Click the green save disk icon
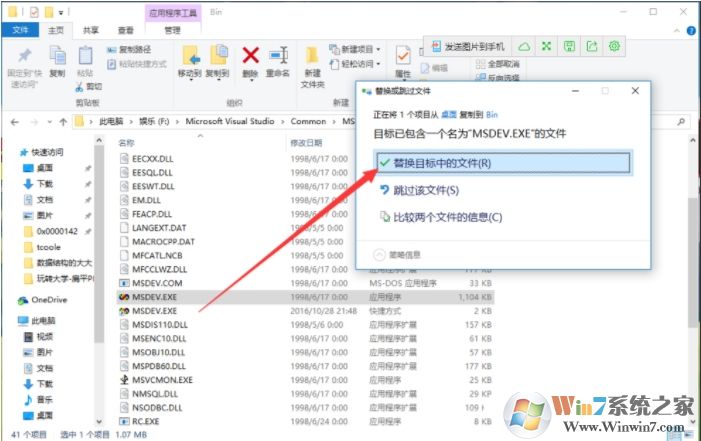The height and width of the screenshot is (441, 701). tap(569, 46)
